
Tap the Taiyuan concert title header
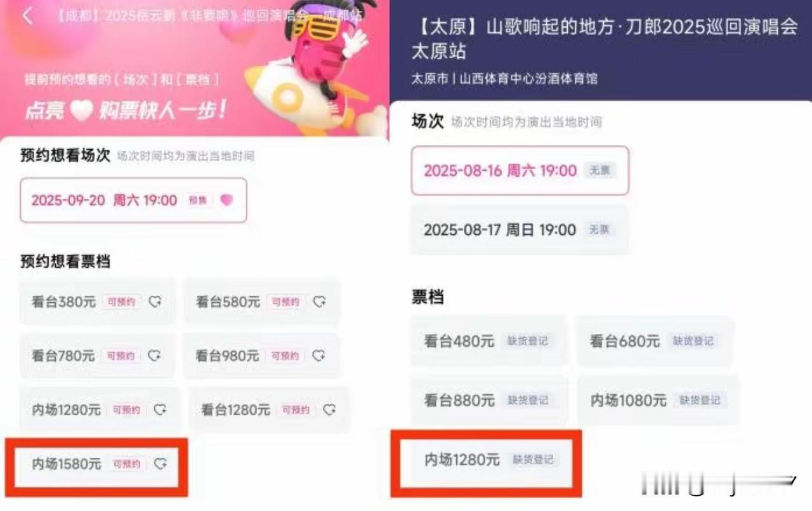[604, 39]
